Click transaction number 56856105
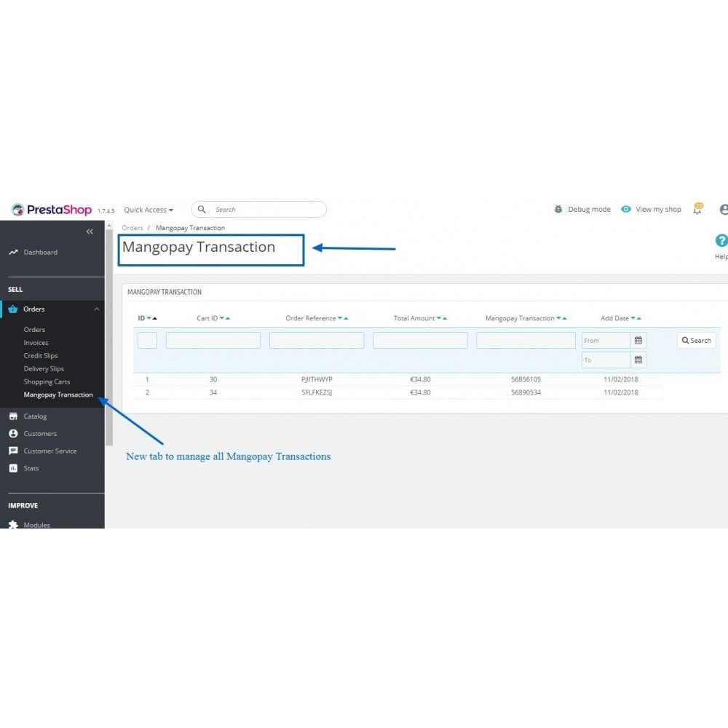 (x=526, y=380)
